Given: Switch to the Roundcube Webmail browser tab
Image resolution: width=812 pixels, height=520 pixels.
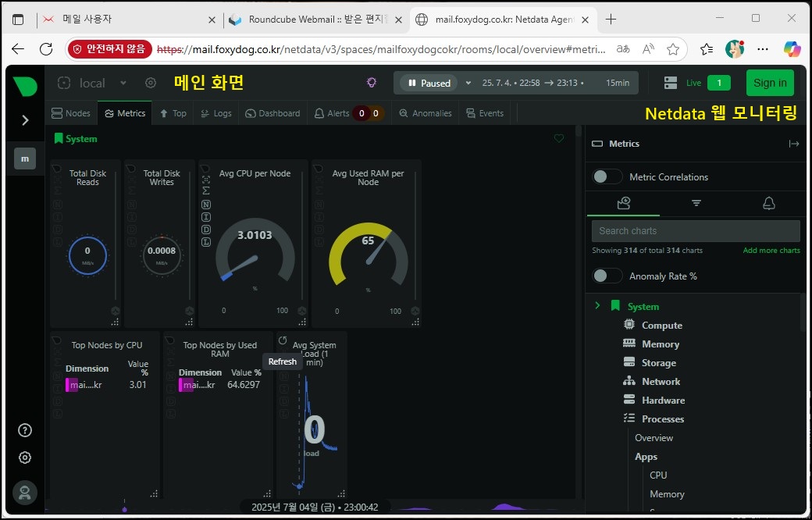Looking at the screenshot, I should (x=316, y=20).
